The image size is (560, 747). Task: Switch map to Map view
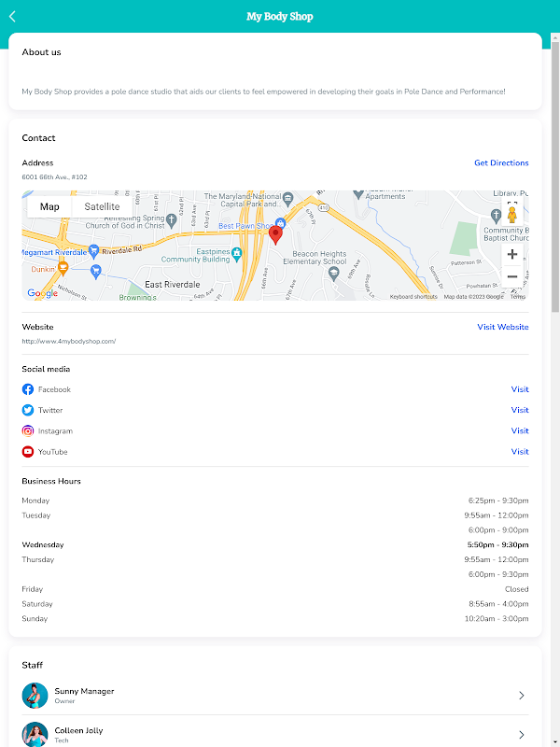click(x=49, y=206)
